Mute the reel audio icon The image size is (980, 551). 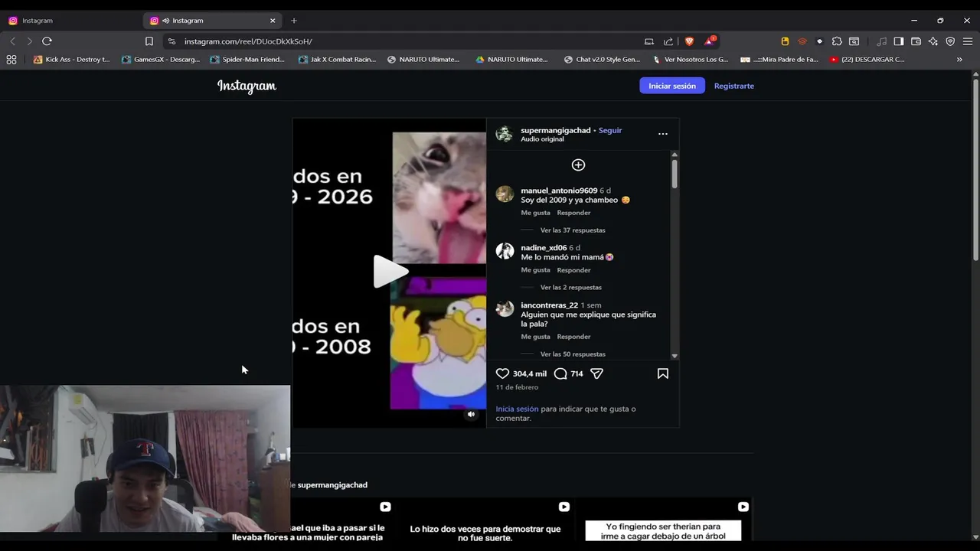pos(471,414)
